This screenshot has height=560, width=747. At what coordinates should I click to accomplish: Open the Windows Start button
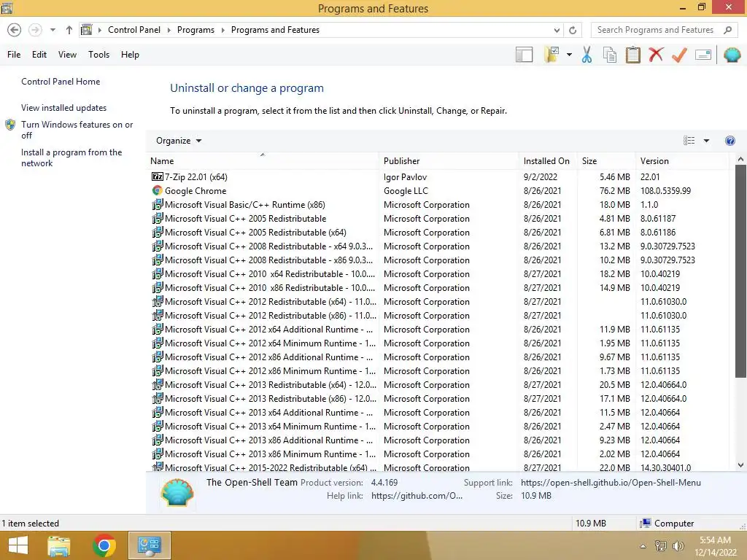click(18, 545)
